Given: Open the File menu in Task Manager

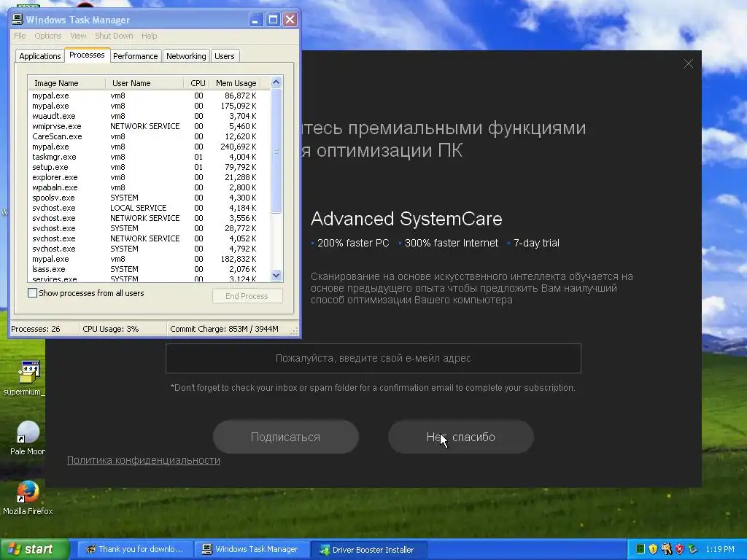Looking at the screenshot, I should [20, 36].
